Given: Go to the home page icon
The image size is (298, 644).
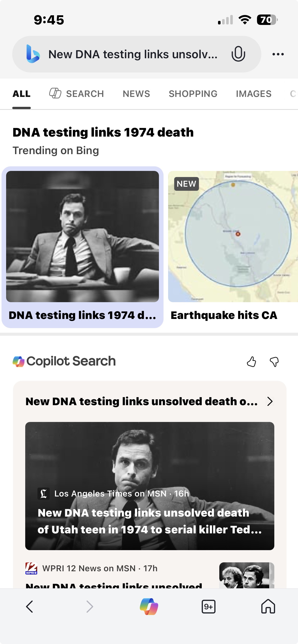Looking at the screenshot, I should pyautogui.click(x=268, y=607).
